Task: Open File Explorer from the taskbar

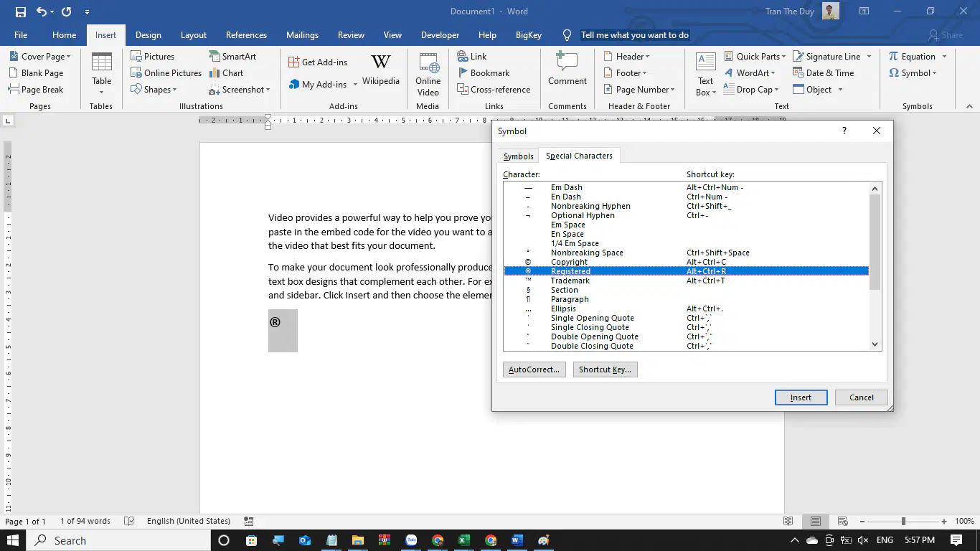Action: point(357,540)
